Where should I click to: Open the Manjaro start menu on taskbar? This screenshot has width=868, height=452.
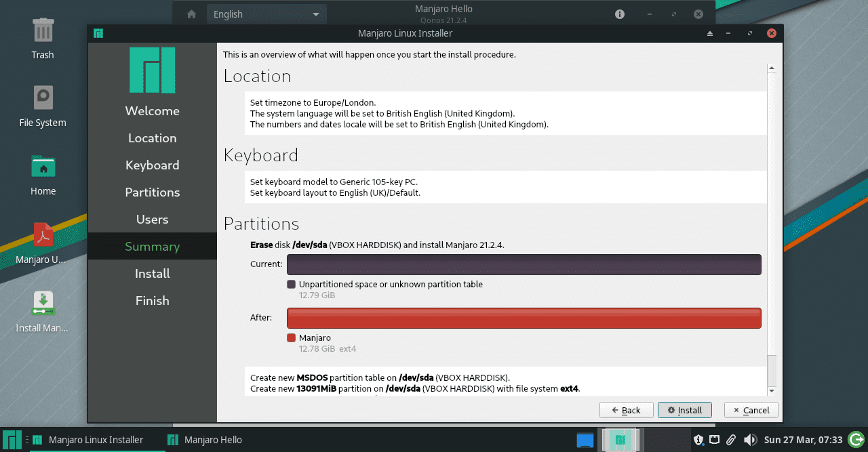[x=13, y=440]
